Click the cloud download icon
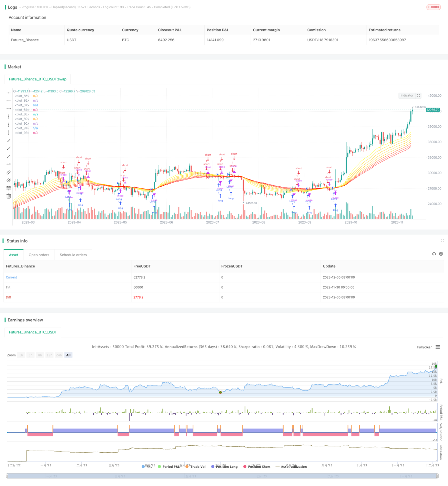Viewport: 448px width, 486px height. (x=434, y=254)
